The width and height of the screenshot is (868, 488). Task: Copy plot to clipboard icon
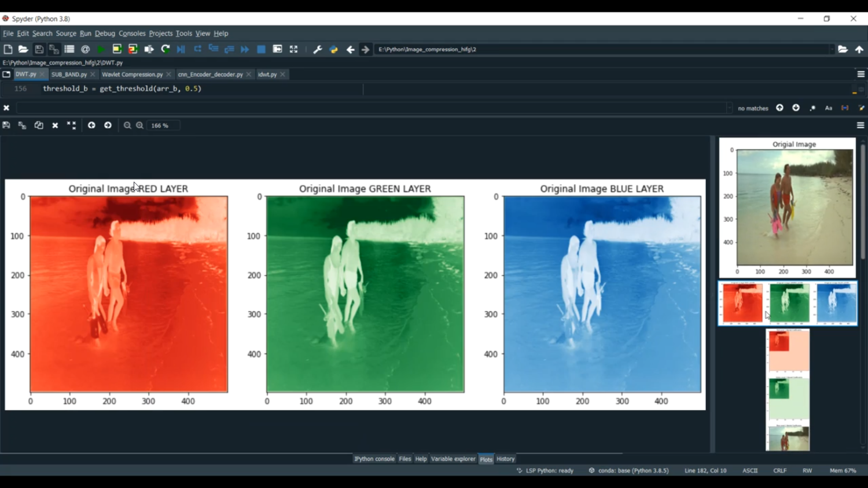pyautogui.click(x=39, y=125)
